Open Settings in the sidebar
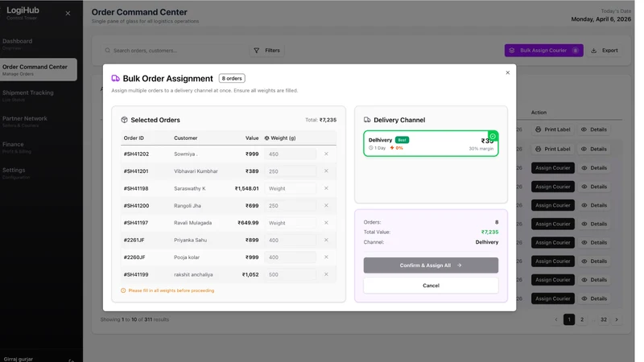644x362 pixels. [x=38, y=173]
